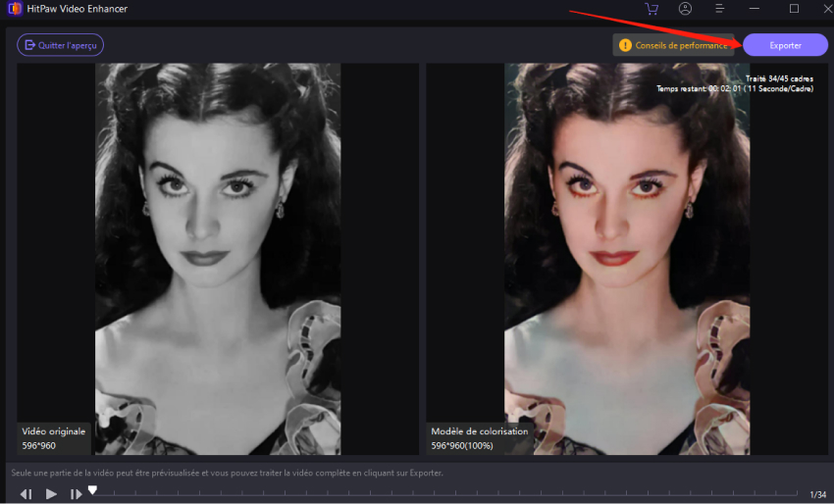Click the HitPaw Video Enhancer logo
The height and width of the screenshot is (504, 834).
tap(15, 9)
